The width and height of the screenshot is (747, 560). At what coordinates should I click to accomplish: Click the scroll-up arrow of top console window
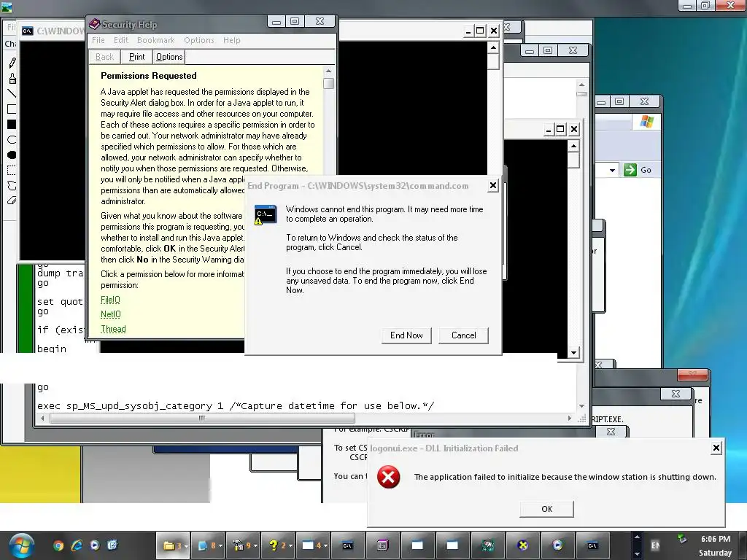[x=494, y=47]
